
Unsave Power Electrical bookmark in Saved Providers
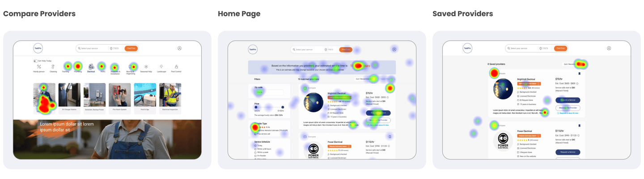tap(579, 126)
